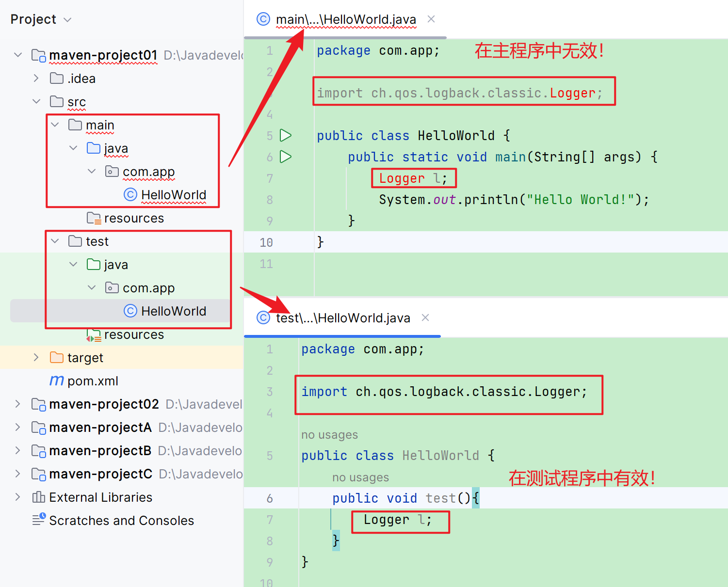Click the orange target folder icon
Screen dimensions: 728x587
[57, 357]
